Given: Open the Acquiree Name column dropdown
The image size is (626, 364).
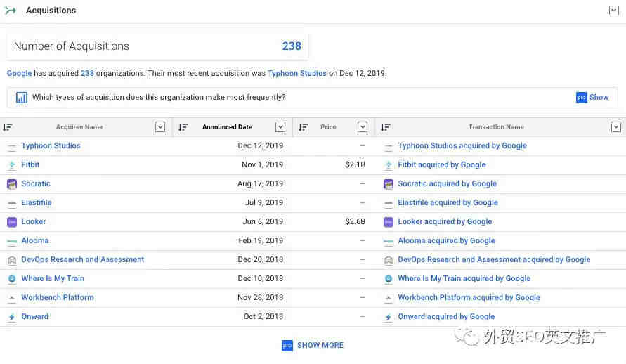Looking at the screenshot, I should [160, 127].
